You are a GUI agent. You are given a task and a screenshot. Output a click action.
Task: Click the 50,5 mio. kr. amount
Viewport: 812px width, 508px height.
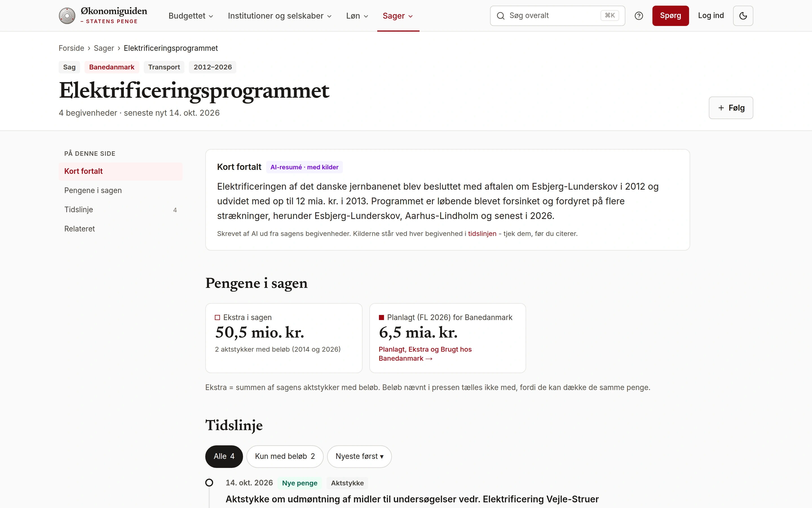260,332
